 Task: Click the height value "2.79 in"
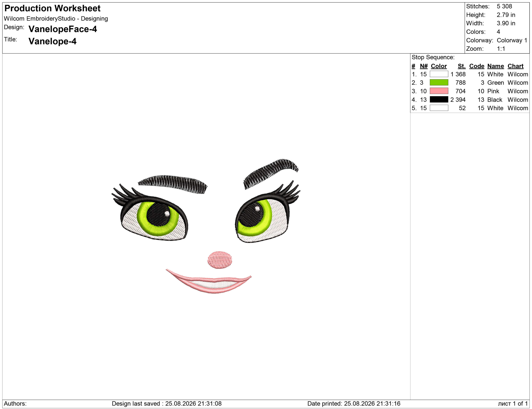(x=506, y=15)
